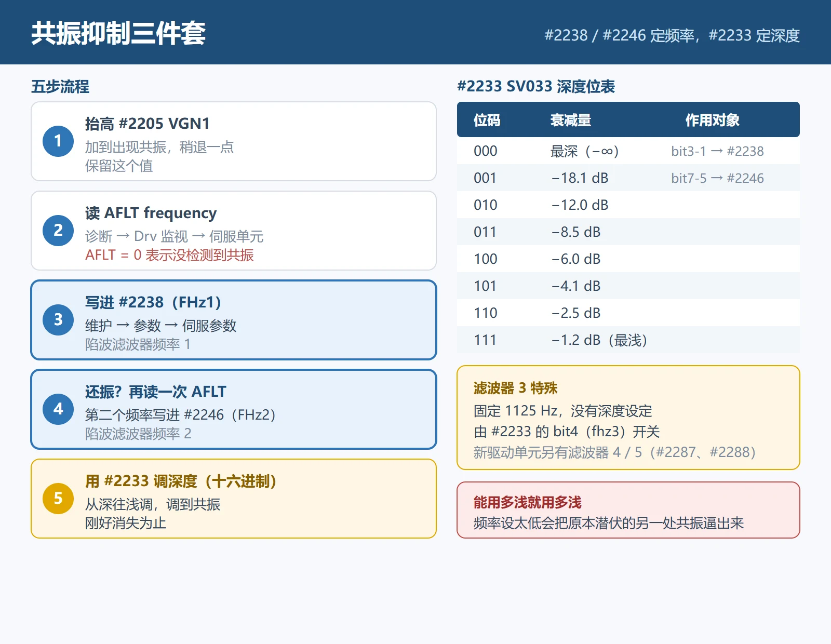Image resolution: width=831 pixels, height=644 pixels.
Task: Click the step 1 number circle
Action: click(x=58, y=141)
